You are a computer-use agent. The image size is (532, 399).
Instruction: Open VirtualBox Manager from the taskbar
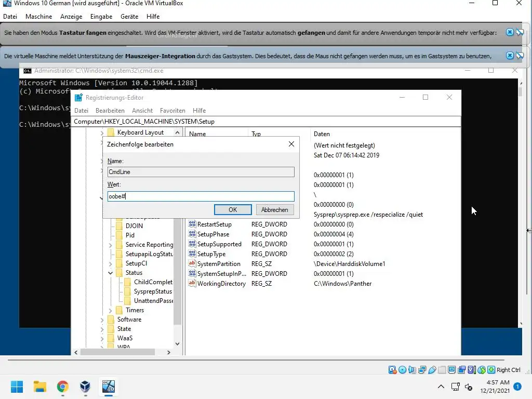click(x=85, y=387)
